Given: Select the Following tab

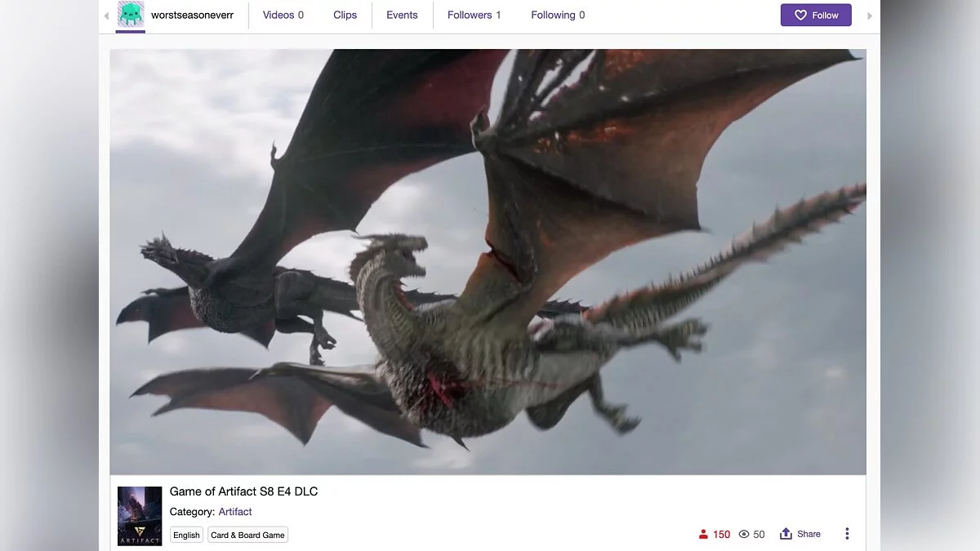Looking at the screenshot, I should 557,16.
